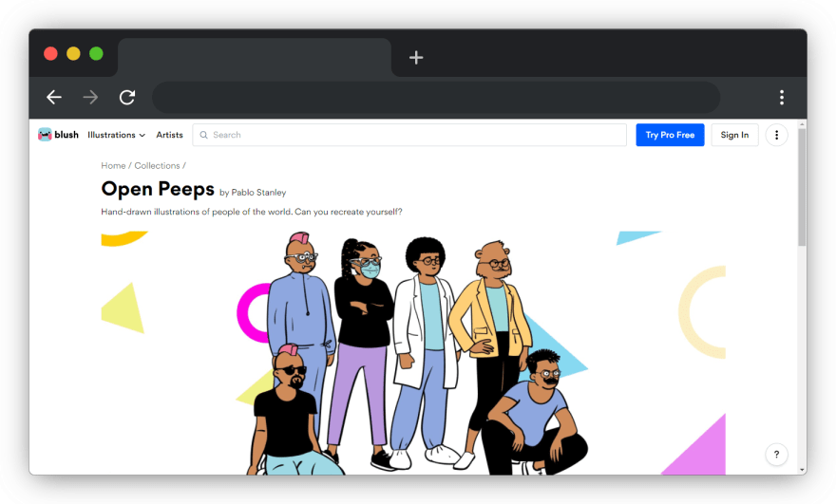
Task: Open browser three-dot menu
Action: click(782, 97)
